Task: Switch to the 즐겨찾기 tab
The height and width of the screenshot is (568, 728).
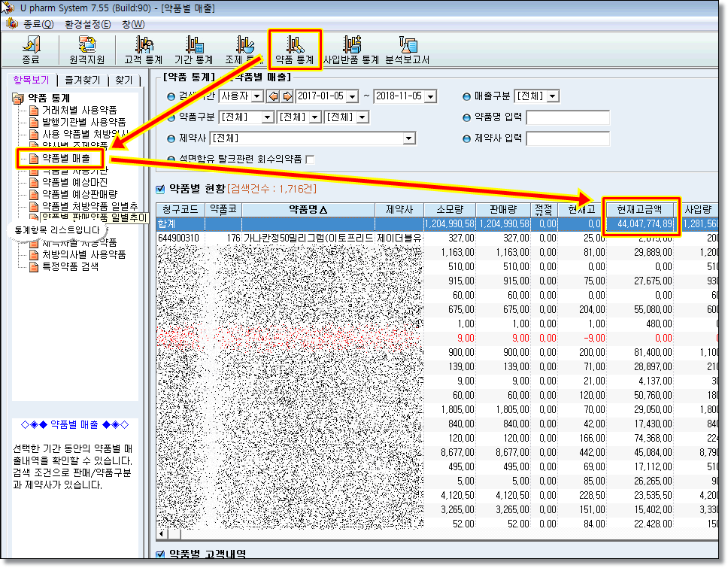Action: (x=84, y=80)
